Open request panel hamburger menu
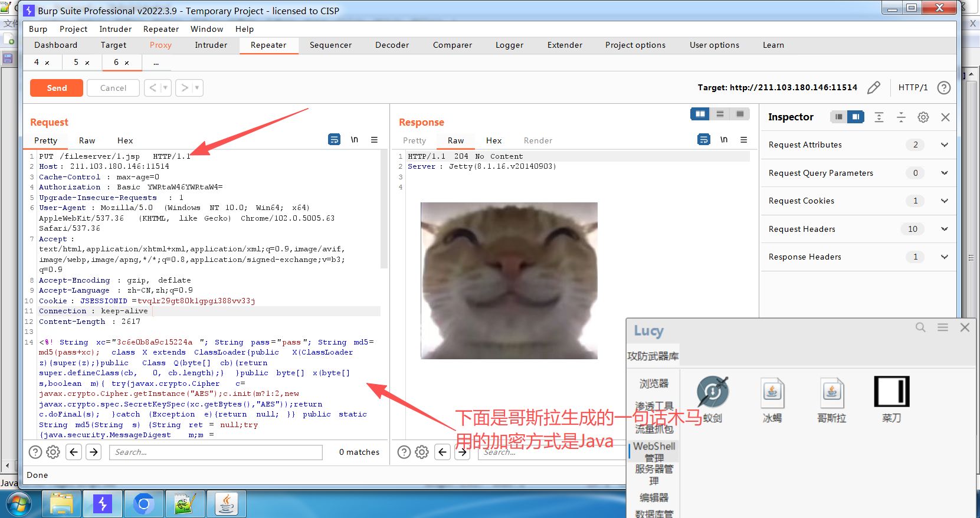This screenshot has width=980, height=518. point(374,140)
